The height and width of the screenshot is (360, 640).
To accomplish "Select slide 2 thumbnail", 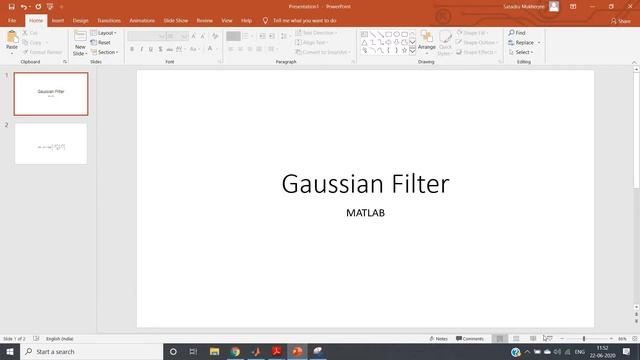I will [51, 144].
